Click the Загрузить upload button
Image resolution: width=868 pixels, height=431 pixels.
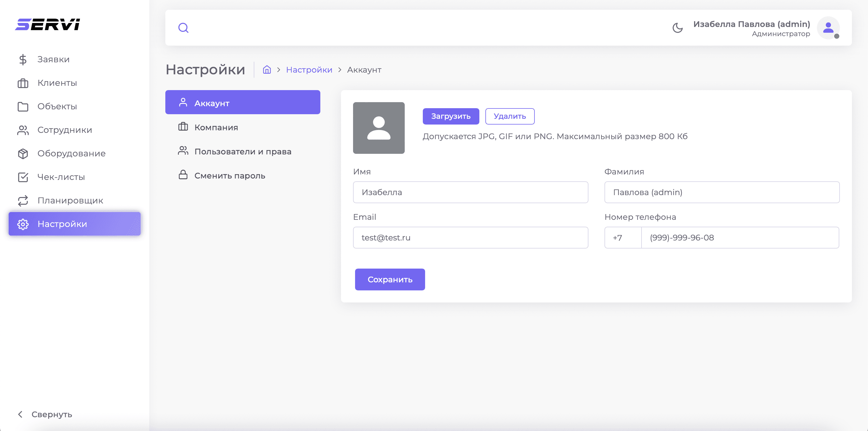(x=451, y=116)
